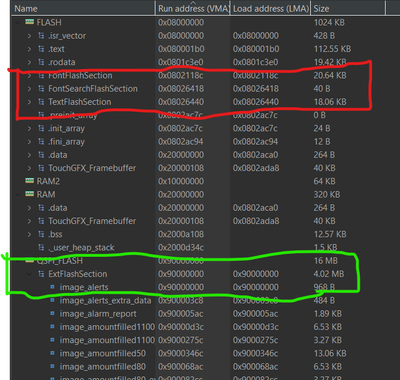Expand the .text section
This screenshot has height=380, width=400.
tap(29, 49)
